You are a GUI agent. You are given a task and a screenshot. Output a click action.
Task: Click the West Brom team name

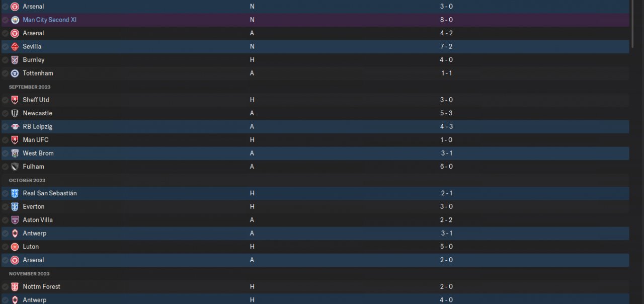click(x=38, y=154)
